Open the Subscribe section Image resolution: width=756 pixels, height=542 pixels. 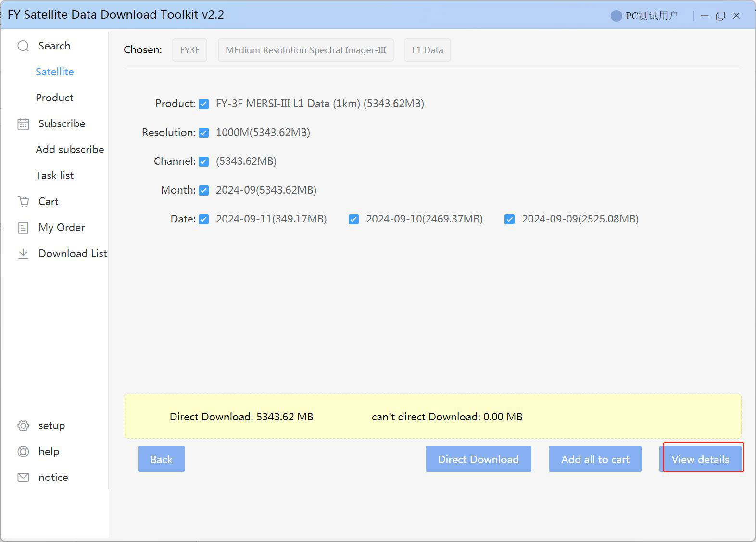(62, 123)
